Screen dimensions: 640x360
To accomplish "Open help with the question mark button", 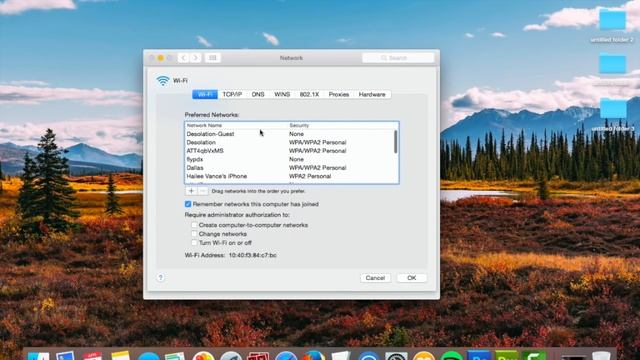I will tap(160, 278).
